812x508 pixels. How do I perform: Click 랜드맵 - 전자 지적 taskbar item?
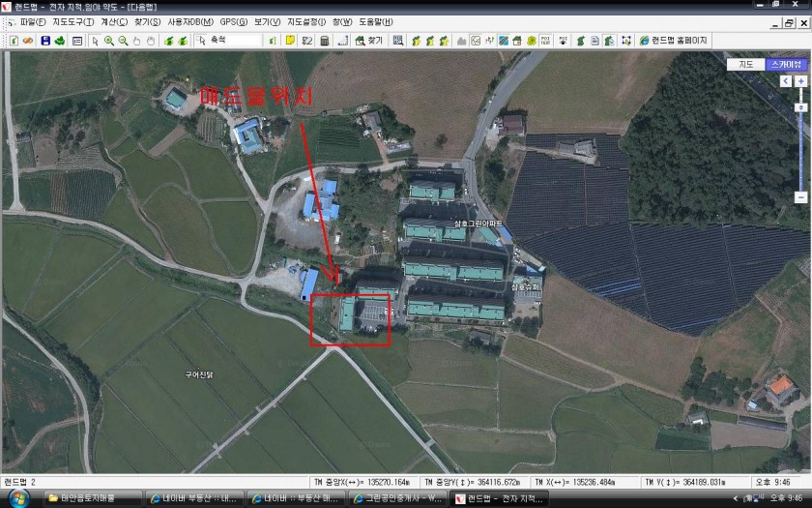pyautogui.click(x=499, y=498)
